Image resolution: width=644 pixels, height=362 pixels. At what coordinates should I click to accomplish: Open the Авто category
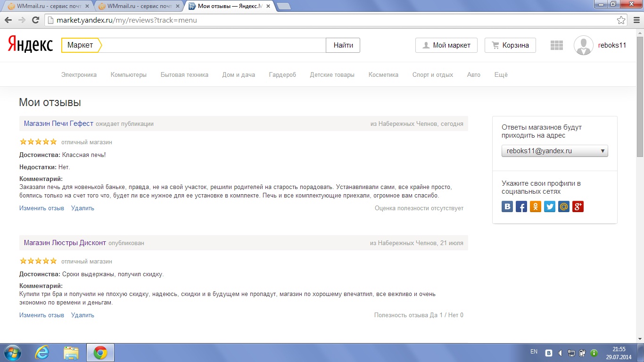pos(474,74)
